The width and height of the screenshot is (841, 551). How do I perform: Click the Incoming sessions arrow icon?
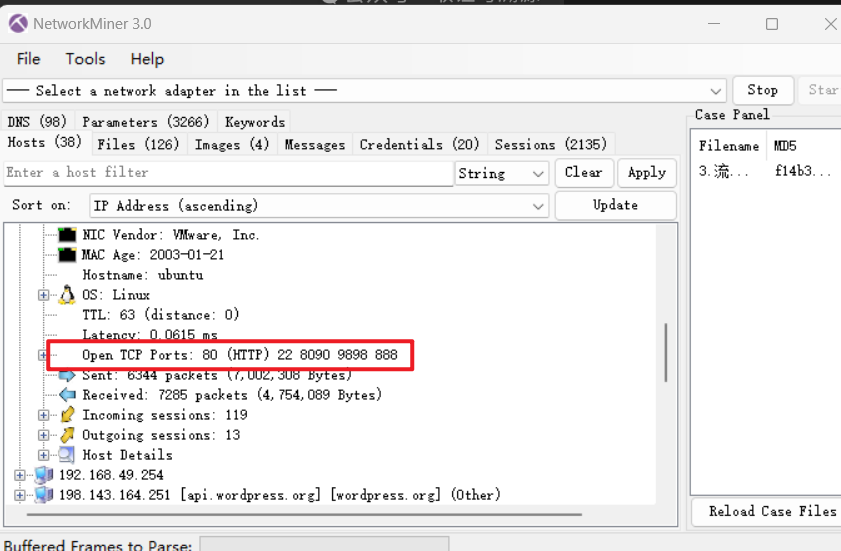point(67,415)
